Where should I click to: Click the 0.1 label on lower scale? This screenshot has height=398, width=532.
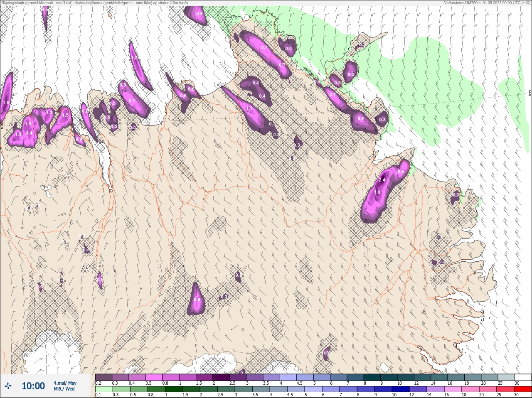coord(98,395)
